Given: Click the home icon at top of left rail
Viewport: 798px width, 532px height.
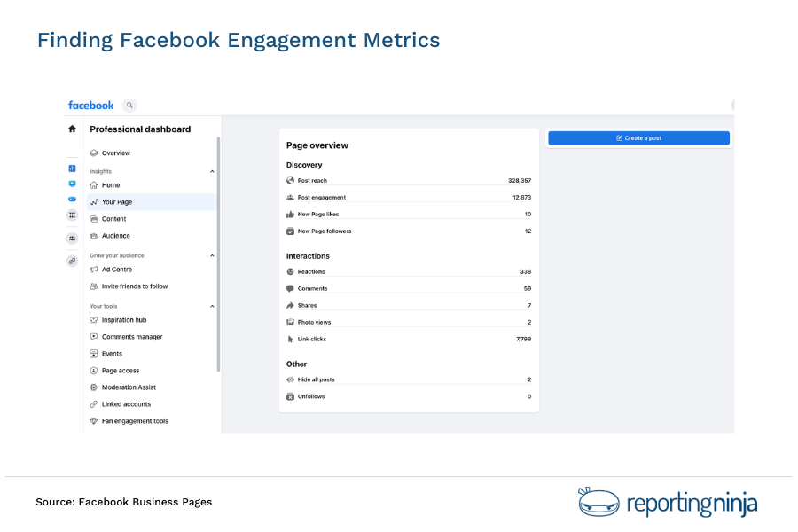Looking at the screenshot, I should pos(72,129).
